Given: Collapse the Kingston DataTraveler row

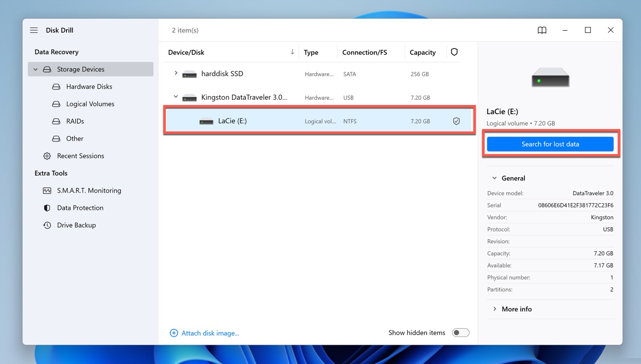Looking at the screenshot, I should [176, 97].
